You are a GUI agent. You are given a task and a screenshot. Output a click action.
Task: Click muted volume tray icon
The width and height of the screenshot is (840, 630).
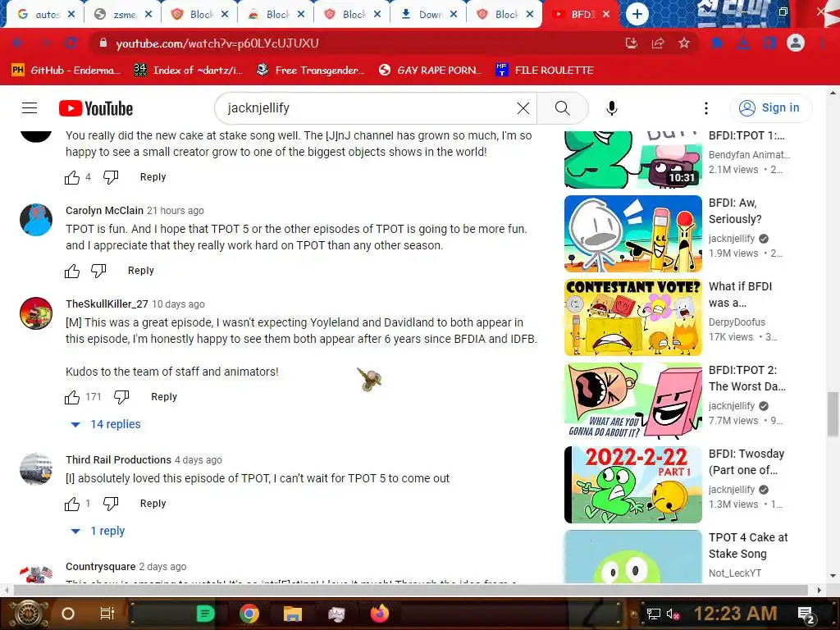click(x=673, y=614)
